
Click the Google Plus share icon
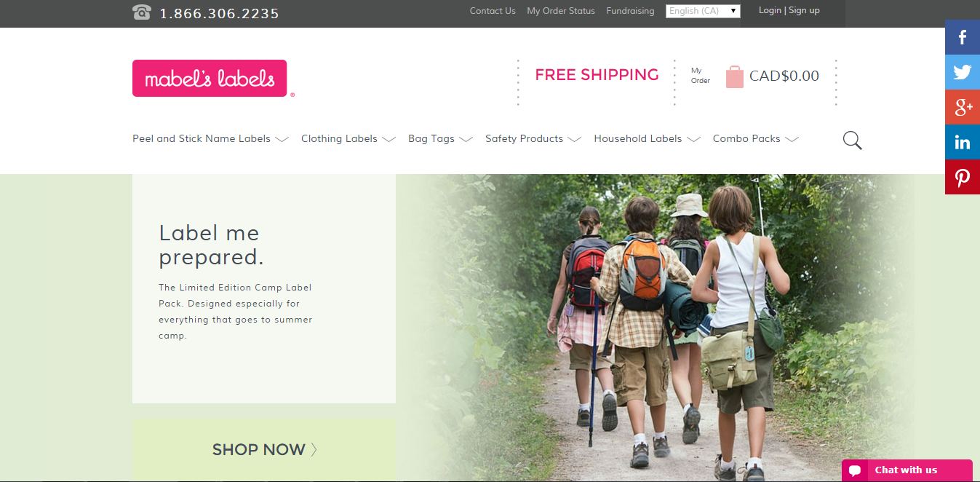[x=963, y=107]
